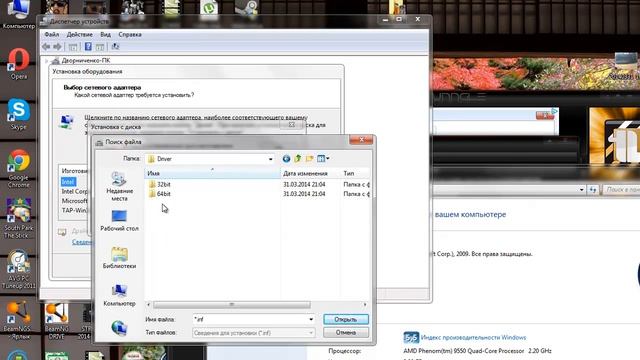The width and height of the screenshot is (640, 360).
Task: Sort by the Дата изменения column header
Action: [x=310, y=173]
